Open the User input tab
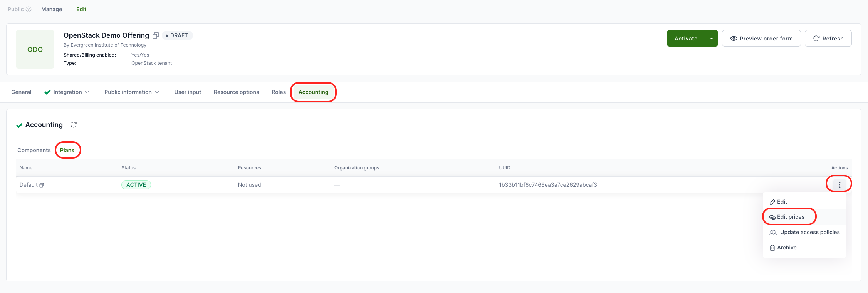The width and height of the screenshot is (868, 293). point(188,92)
